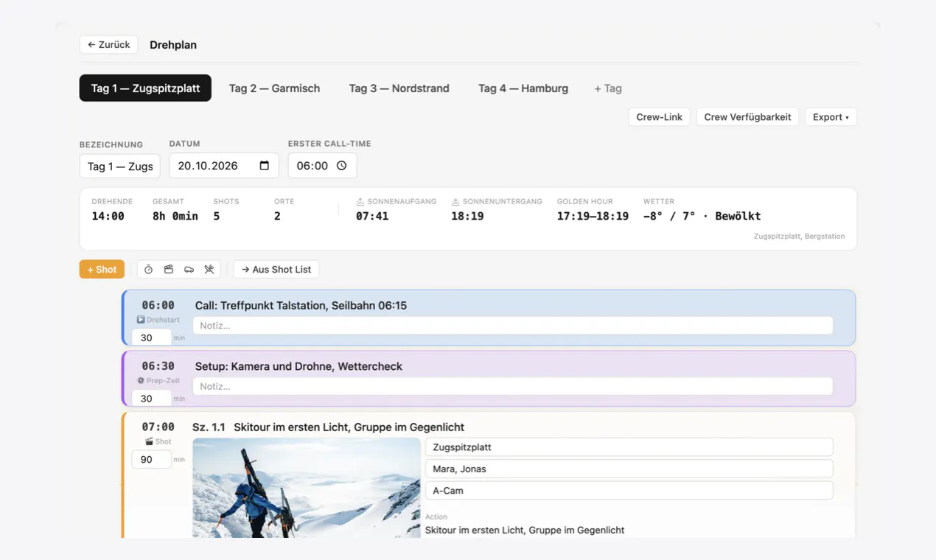Click the crossed fork and knife icon
This screenshot has height=560, width=936.
pos(209,270)
